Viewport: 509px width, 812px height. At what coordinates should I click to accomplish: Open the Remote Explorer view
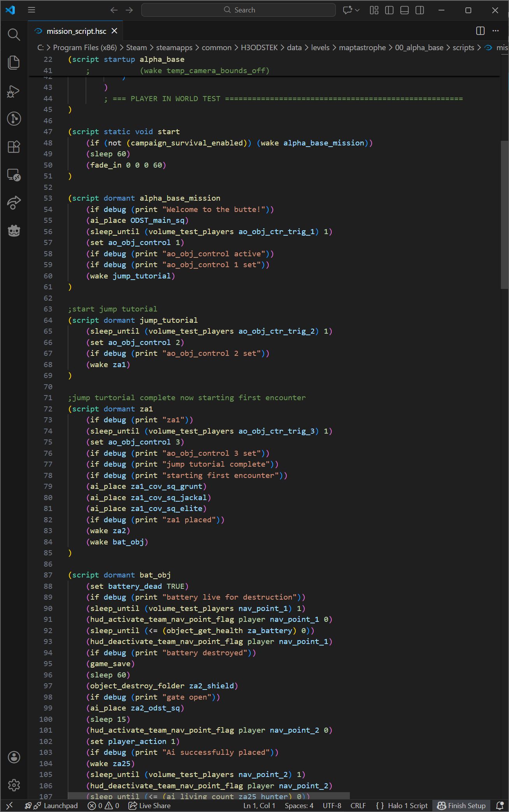coord(14,175)
